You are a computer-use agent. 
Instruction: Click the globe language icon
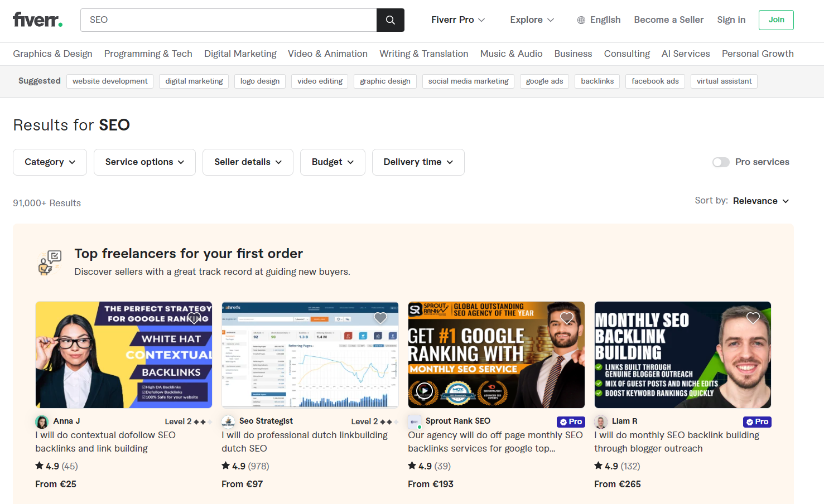[x=581, y=20]
